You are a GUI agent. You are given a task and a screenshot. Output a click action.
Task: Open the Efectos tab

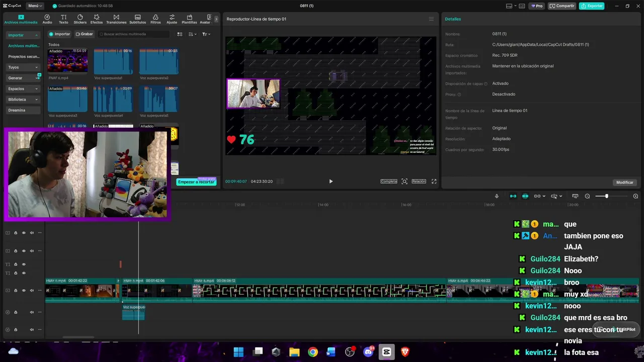(97, 19)
